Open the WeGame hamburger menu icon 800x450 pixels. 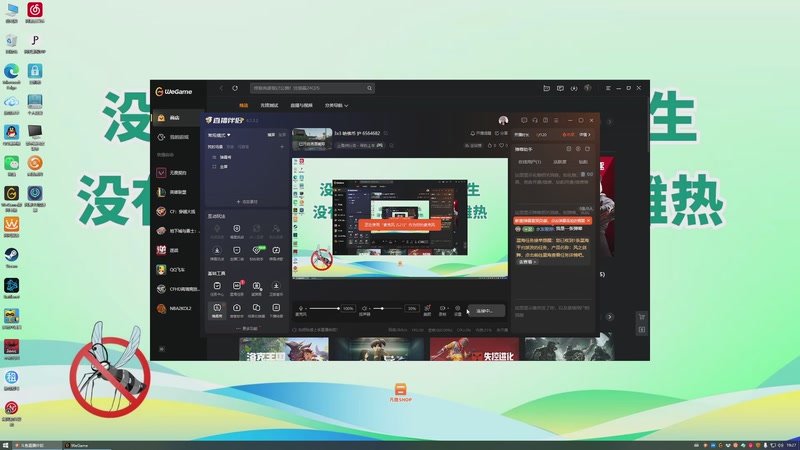click(x=608, y=88)
